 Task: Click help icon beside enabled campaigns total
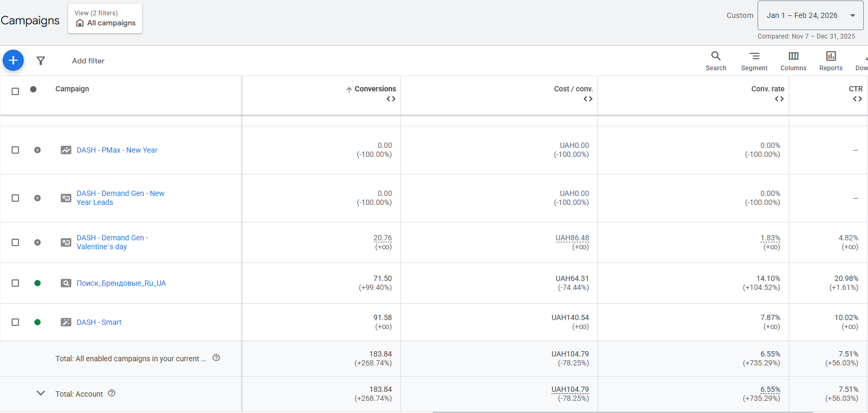(x=216, y=358)
